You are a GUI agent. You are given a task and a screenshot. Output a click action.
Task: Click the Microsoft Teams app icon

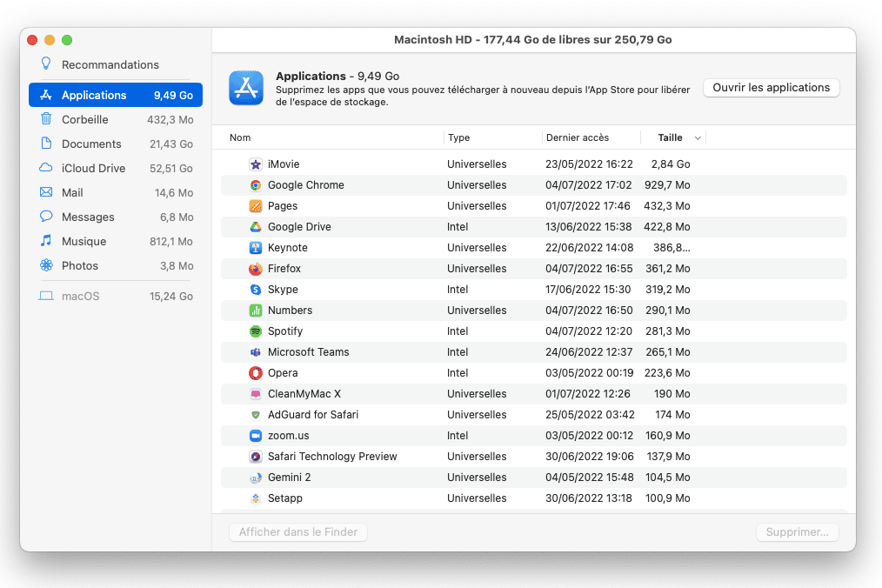[x=256, y=351]
